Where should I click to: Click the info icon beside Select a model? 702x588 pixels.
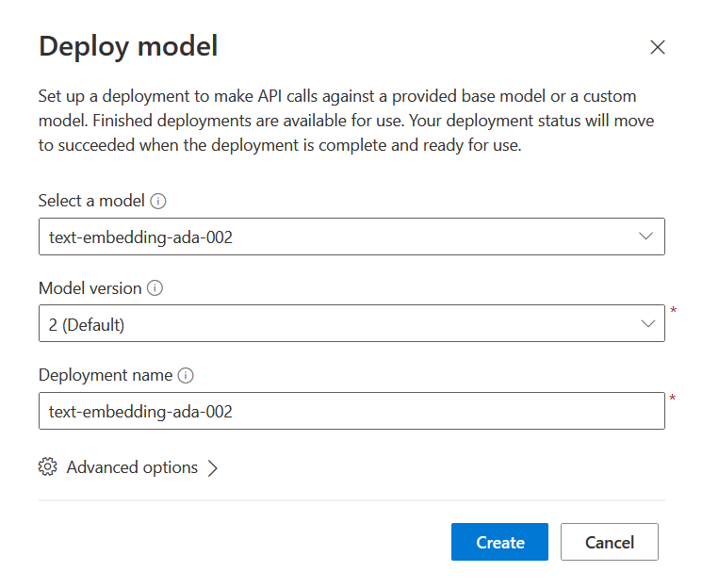(x=158, y=201)
